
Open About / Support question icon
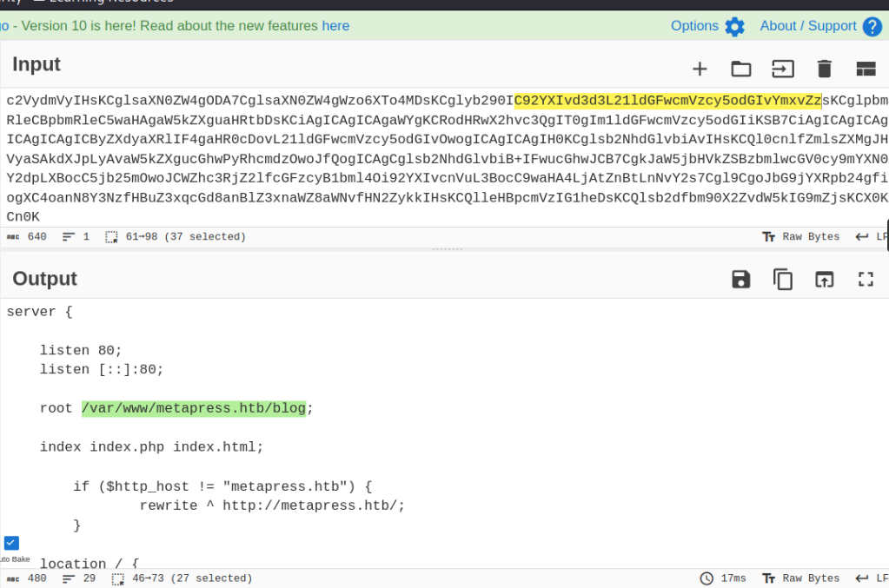(x=872, y=27)
